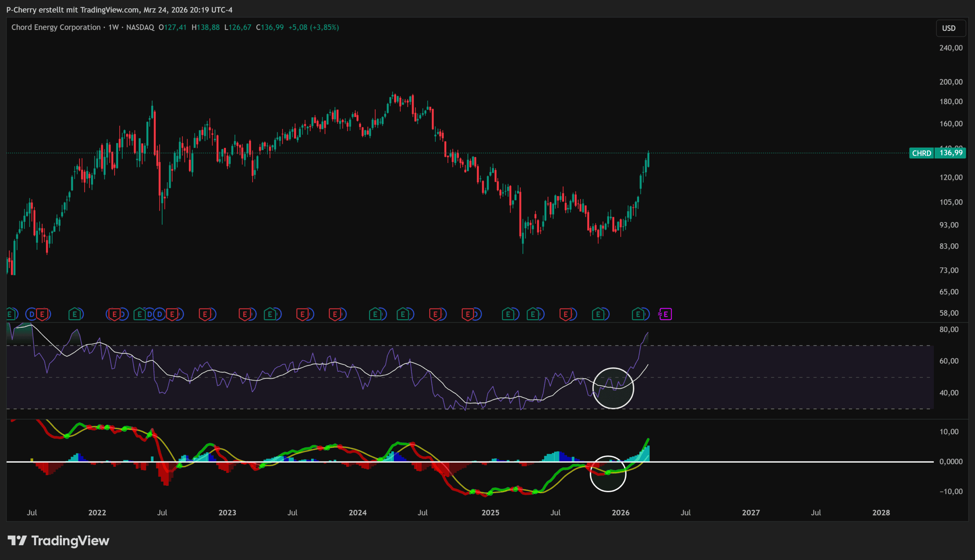
Task: Click the red earnings marker near mid 2025
Action: 565,314
